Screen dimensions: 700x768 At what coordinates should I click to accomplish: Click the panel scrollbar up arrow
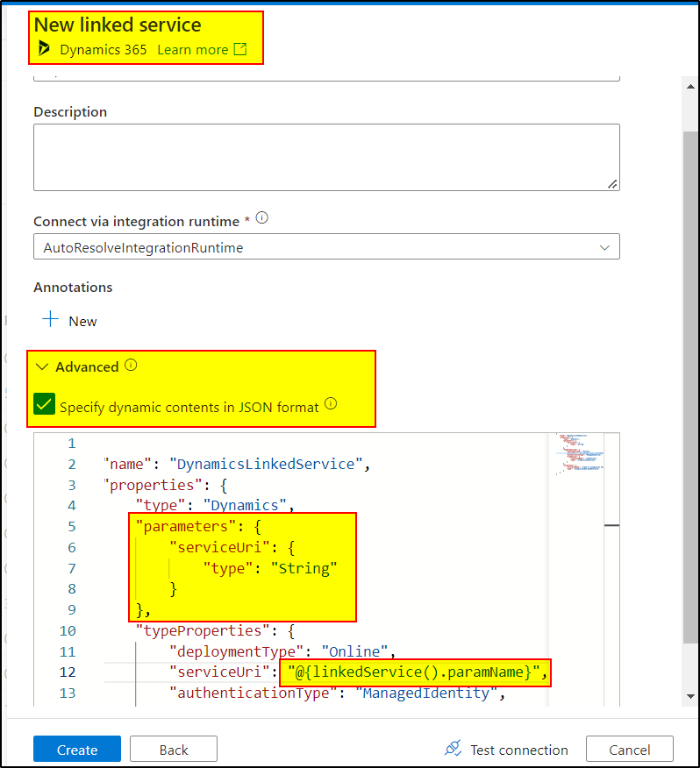690,87
